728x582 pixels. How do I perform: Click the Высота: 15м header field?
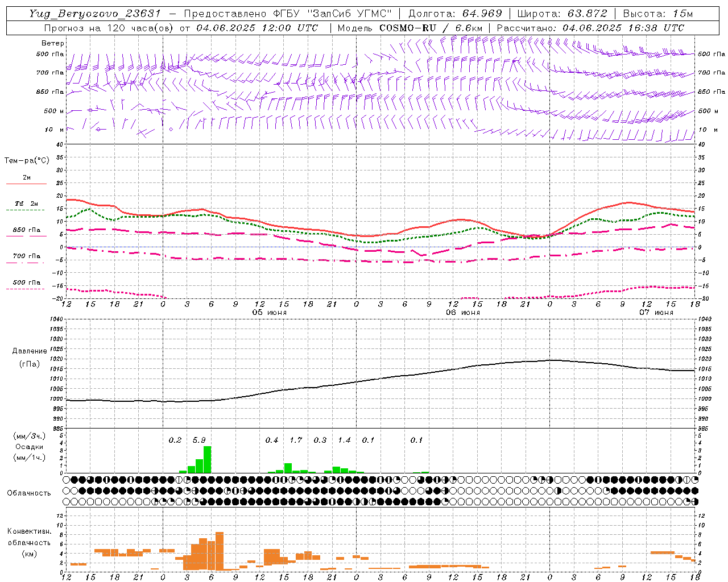657,14
